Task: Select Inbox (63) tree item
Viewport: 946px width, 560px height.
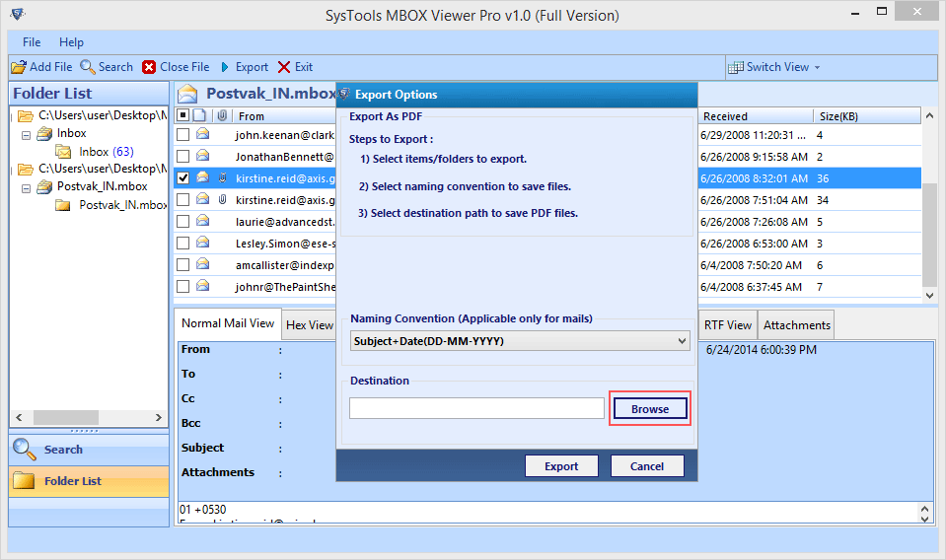Action: tap(107, 152)
